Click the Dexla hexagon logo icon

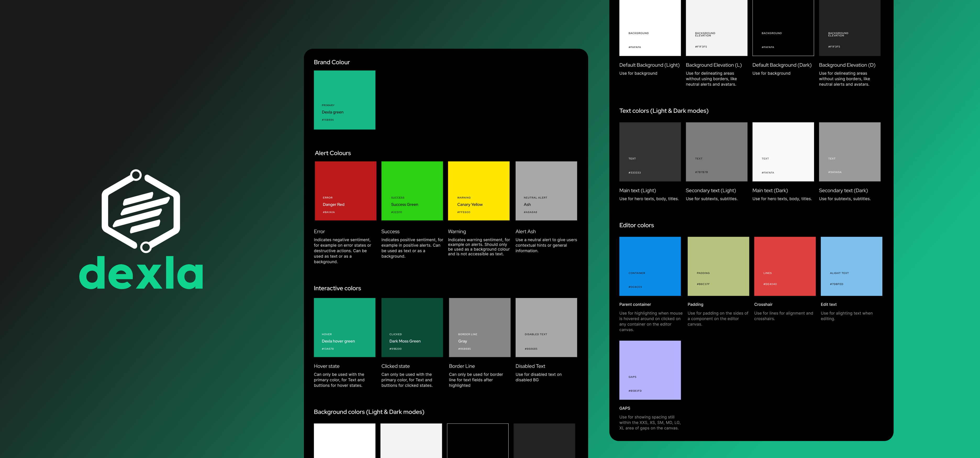(141, 211)
